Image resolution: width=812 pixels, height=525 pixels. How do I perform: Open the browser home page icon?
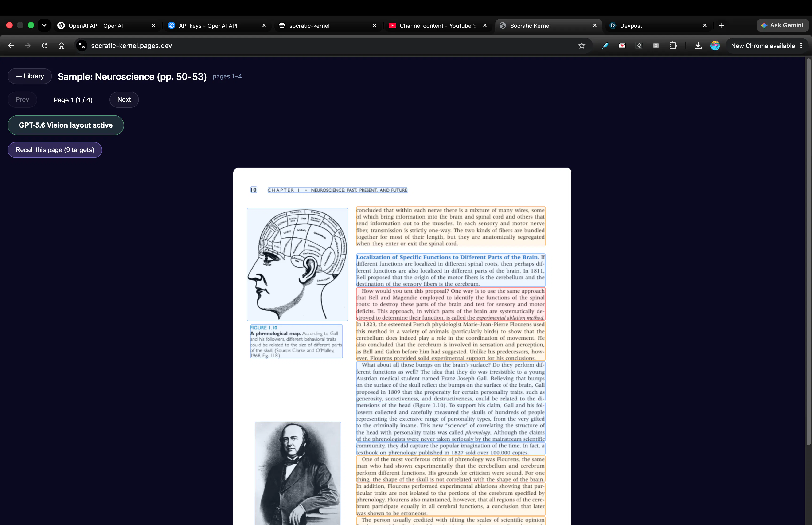[x=61, y=46]
